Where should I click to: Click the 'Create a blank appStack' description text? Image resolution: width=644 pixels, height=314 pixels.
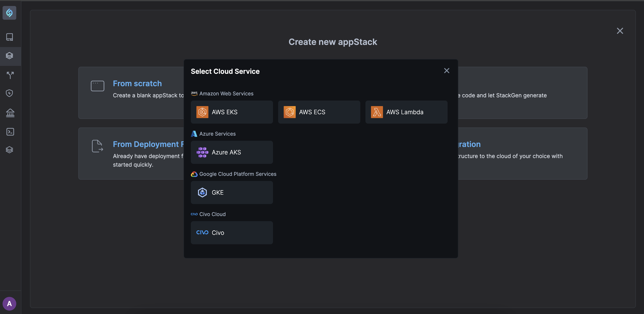148,95
